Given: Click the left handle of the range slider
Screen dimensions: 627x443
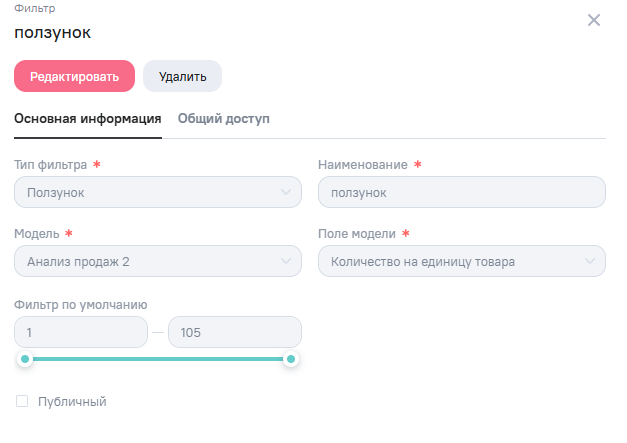Looking at the screenshot, I should click(x=25, y=359).
